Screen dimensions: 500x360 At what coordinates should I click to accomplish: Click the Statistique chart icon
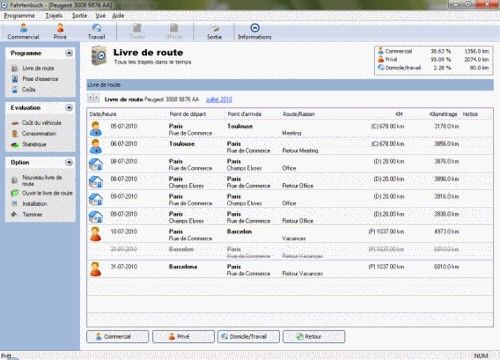click(15, 145)
